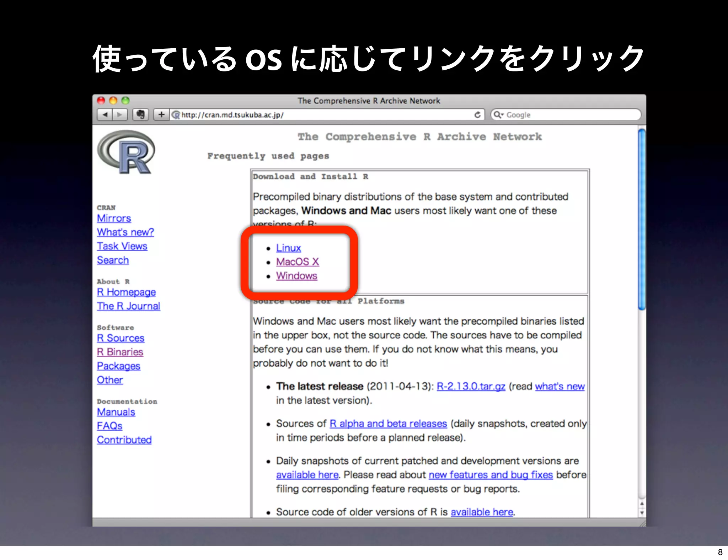Open the Evernote elephant toolbar icon
Image resolution: width=728 pixels, height=560 pixels.
pyautogui.click(x=141, y=115)
